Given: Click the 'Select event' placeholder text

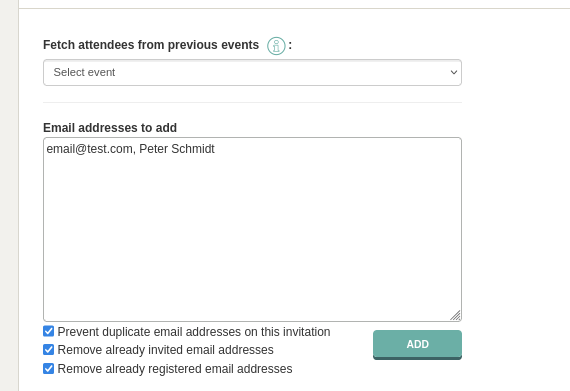Looking at the screenshot, I should (x=84, y=72).
